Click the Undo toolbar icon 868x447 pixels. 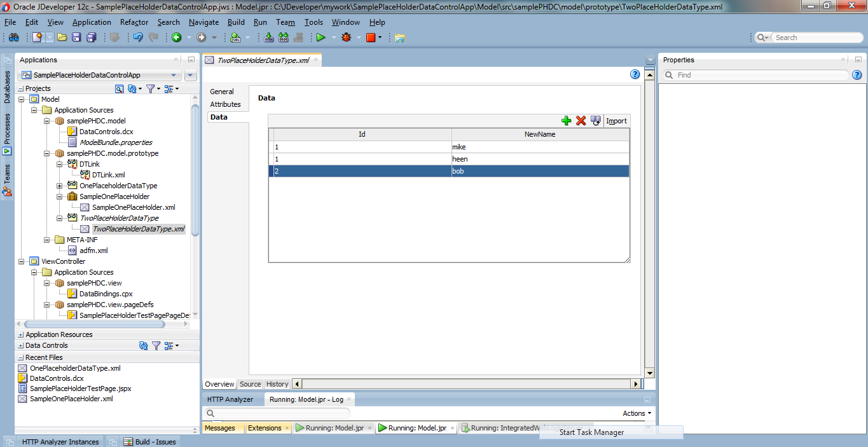[x=138, y=38]
